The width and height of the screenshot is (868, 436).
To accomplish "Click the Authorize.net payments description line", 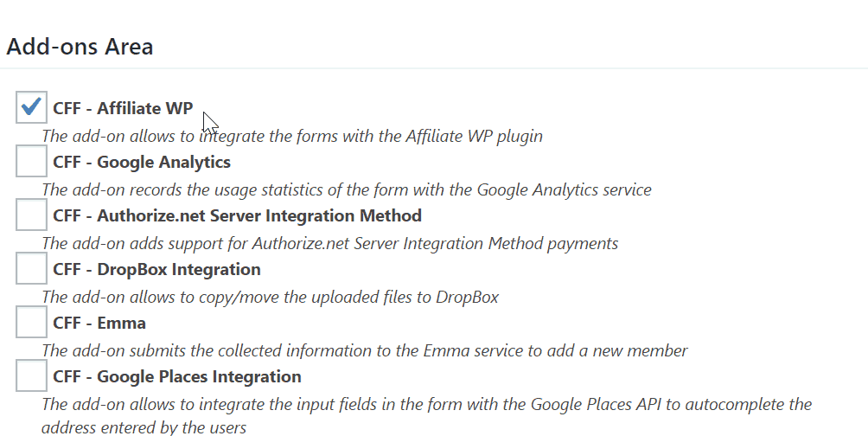I will (330, 244).
